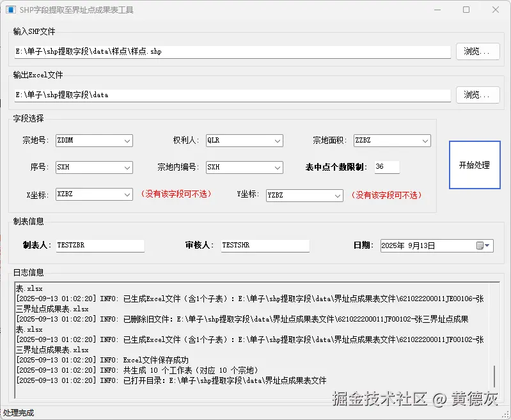The height and width of the screenshot is (420, 511).
Task: Click log line 'Excel文件保存成功'
Action: click(102, 360)
